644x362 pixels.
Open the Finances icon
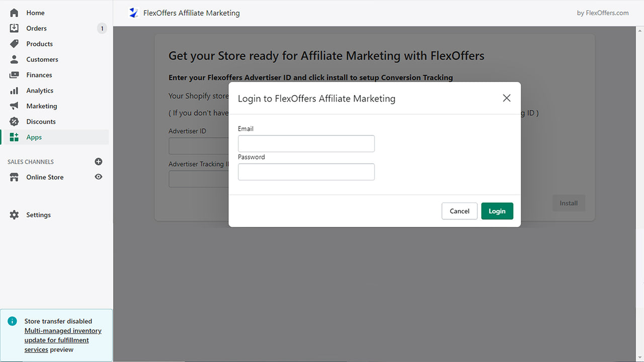point(14,75)
